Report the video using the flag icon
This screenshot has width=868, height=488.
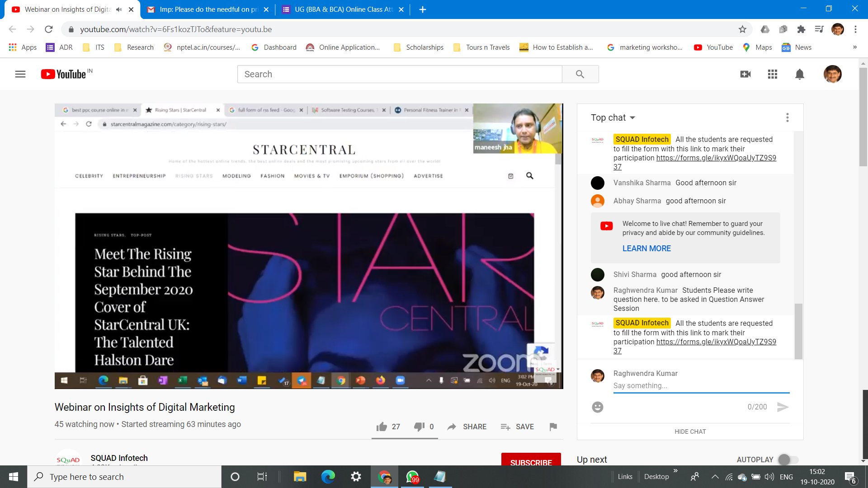coord(553,427)
